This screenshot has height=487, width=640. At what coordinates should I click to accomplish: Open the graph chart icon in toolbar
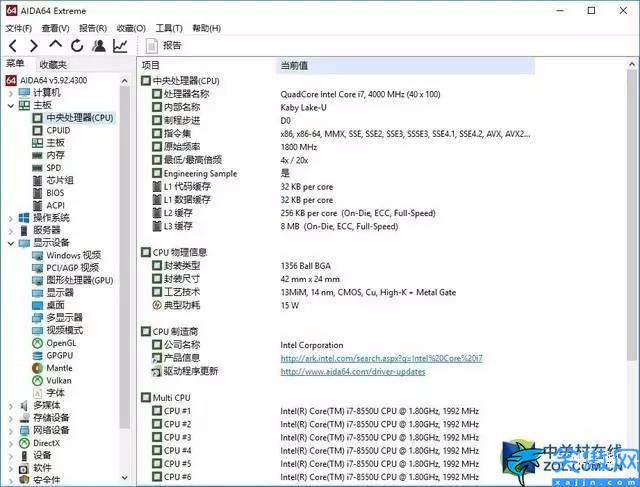tap(120, 46)
